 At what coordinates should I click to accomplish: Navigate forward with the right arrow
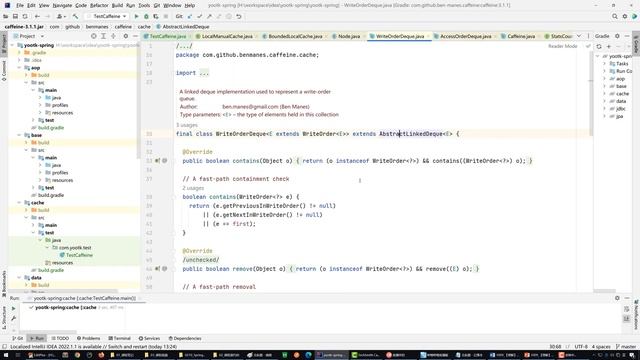point(47,16)
